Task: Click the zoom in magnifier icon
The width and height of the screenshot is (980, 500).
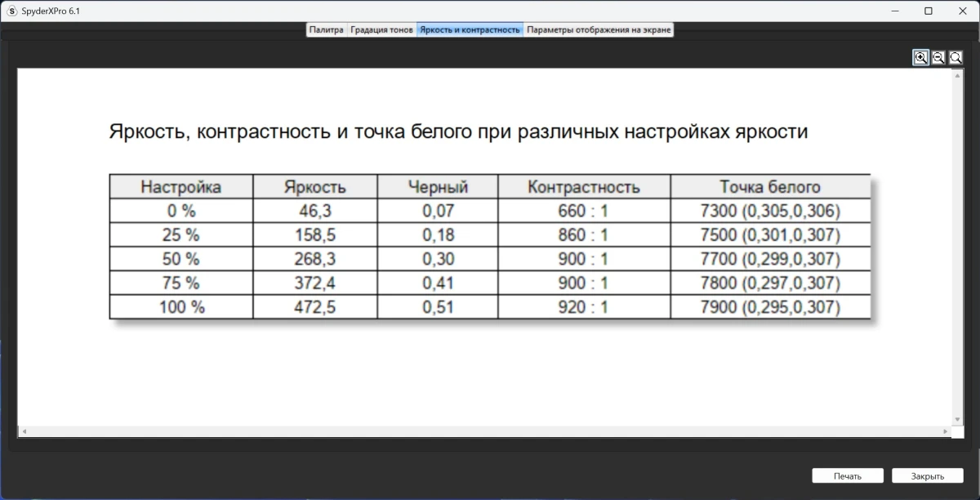Action: [921, 57]
